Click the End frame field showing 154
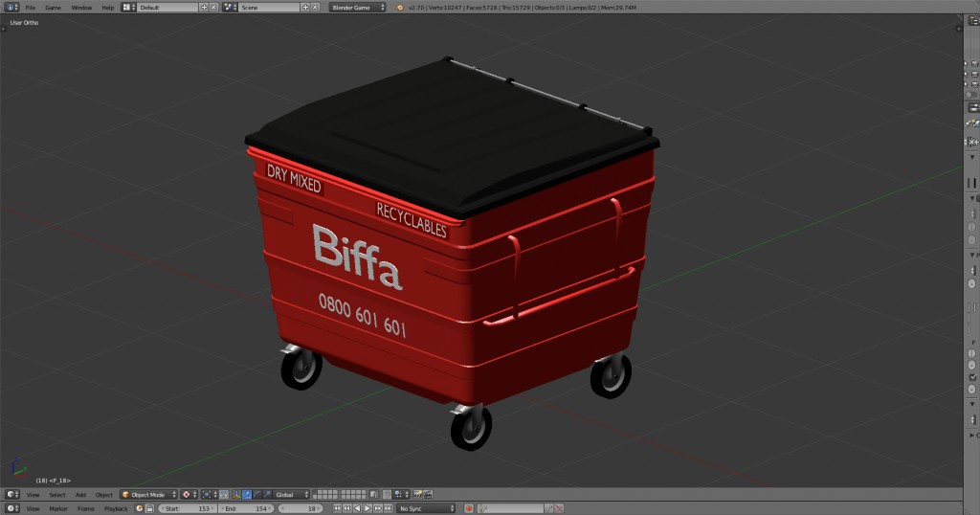 [x=245, y=508]
